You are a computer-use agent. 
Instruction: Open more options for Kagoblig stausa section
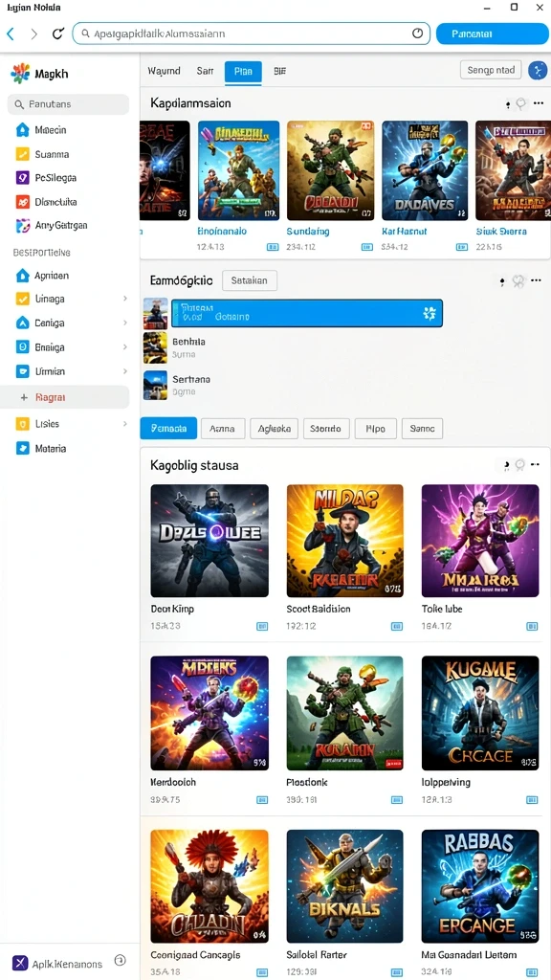536,464
